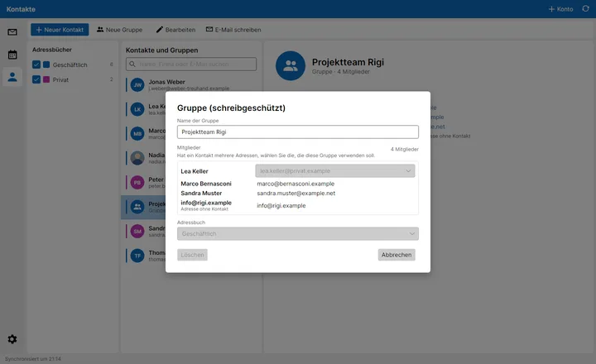Click the Synchronisiert um 21:14 status text
Screen dimensions: 596x364
pos(32,359)
